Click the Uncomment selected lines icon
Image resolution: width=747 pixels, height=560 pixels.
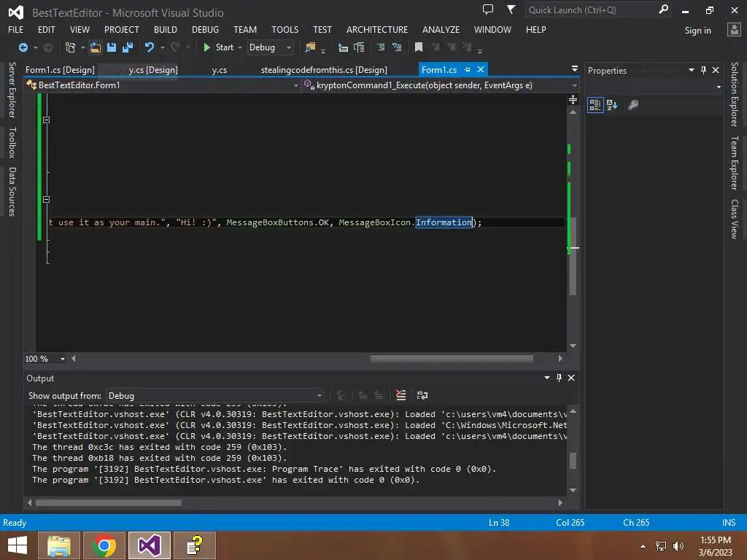point(397,47)
